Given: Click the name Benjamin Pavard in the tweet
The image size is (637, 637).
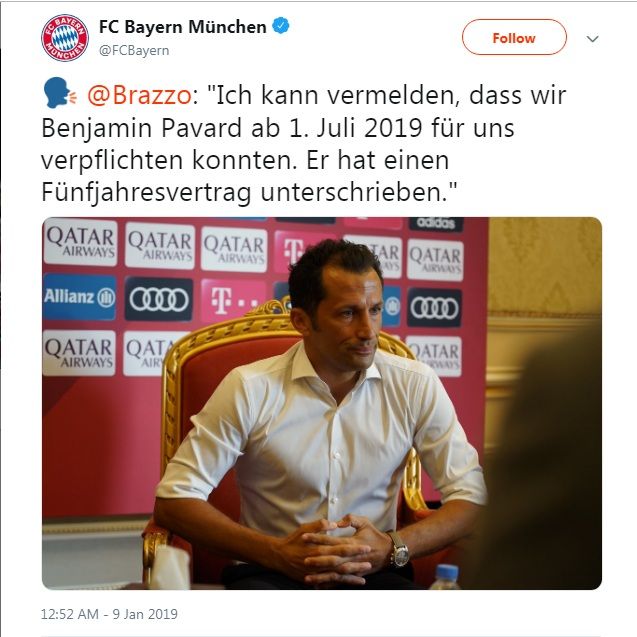Looking at the screenshot, I should (x=142, y=128).
